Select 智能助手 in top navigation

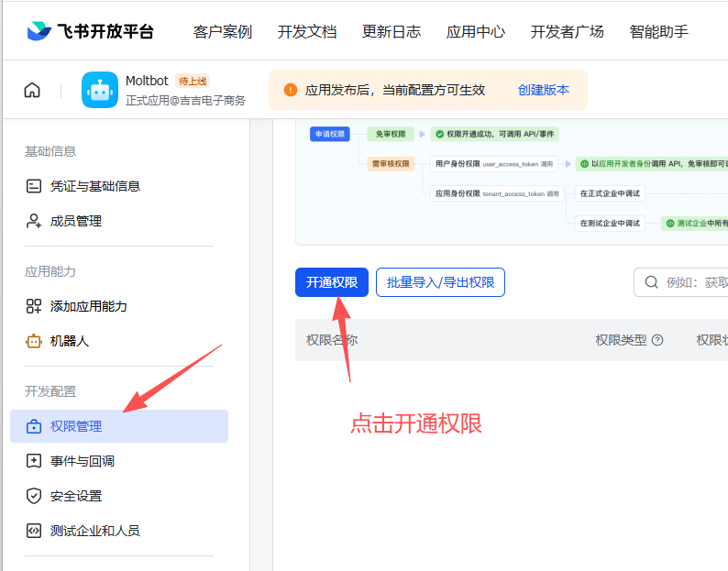pyautogui.click(x=659, y=31)
